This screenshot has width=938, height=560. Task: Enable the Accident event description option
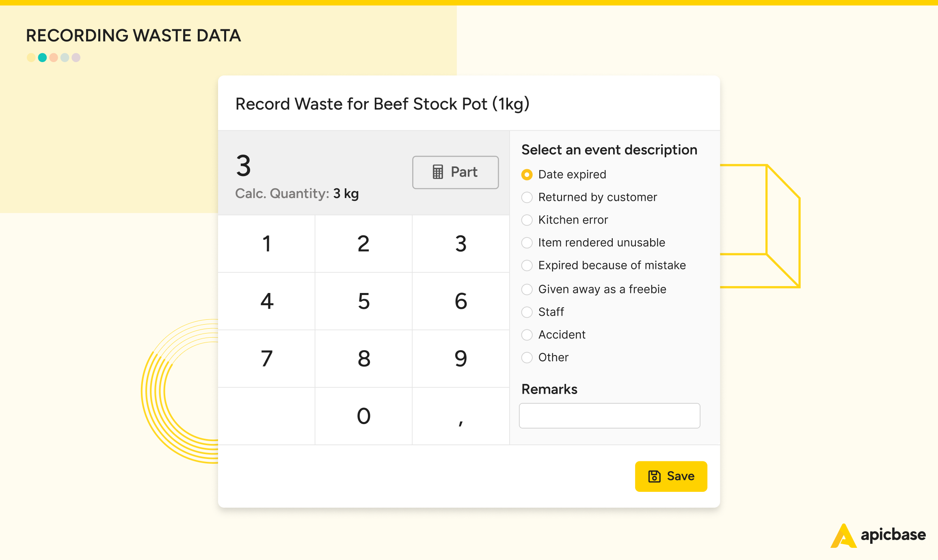[x=528, y=334]
